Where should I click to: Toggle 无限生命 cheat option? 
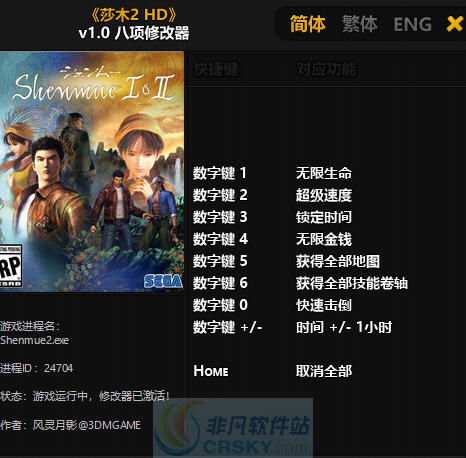point(324,173)
